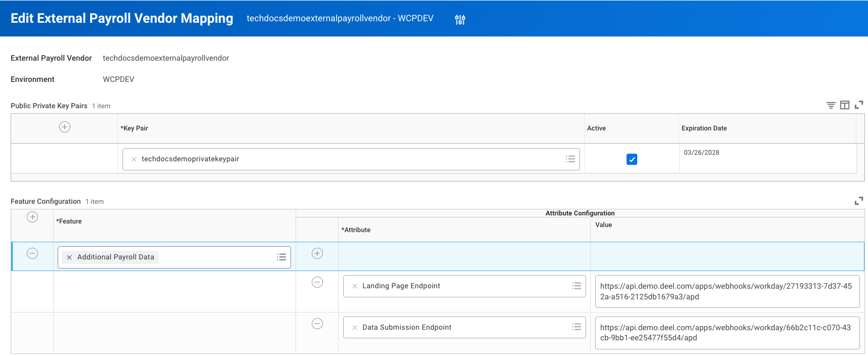This screenshot has height=356, width=868.
Task: Click the External Payroll Vendor value text
Action: [166, 58]
